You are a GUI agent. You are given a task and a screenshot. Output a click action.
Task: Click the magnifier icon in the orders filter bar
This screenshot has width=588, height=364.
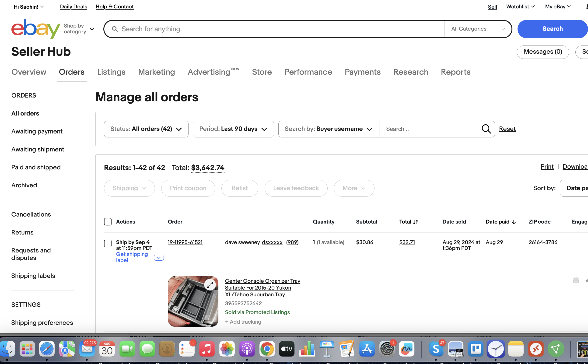[486, 129]
